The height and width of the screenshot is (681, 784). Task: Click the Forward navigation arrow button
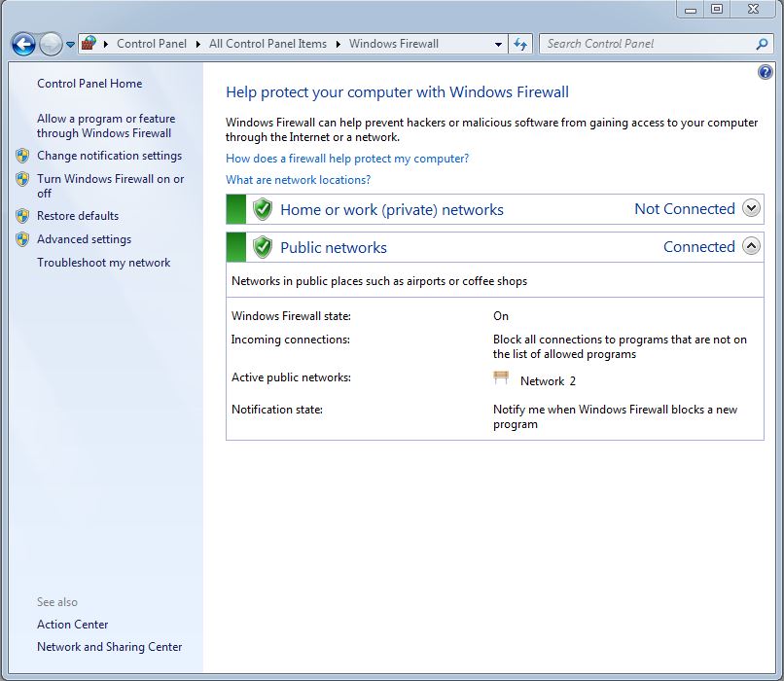tap(51, 44)
